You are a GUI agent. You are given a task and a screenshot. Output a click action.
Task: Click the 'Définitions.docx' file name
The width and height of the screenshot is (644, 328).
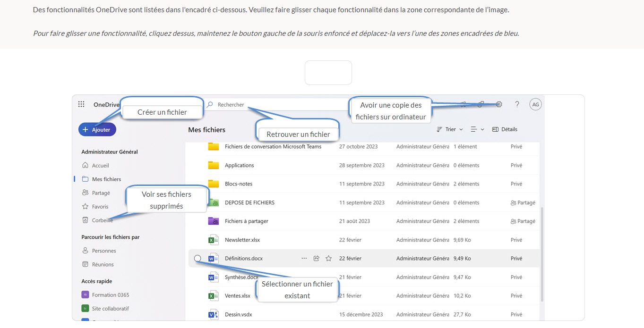pyautogui.click(x=244, y=258)
